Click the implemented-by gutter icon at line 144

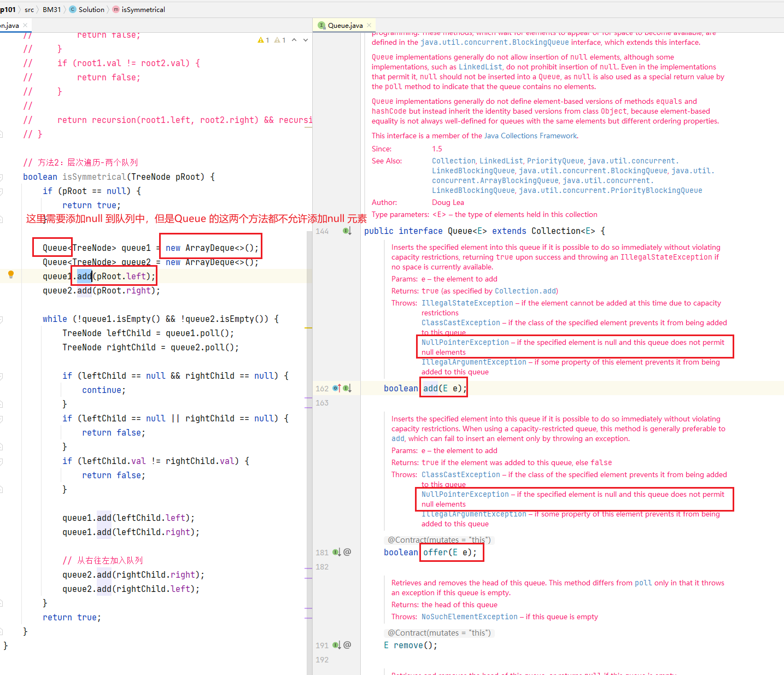pos(347,231)
